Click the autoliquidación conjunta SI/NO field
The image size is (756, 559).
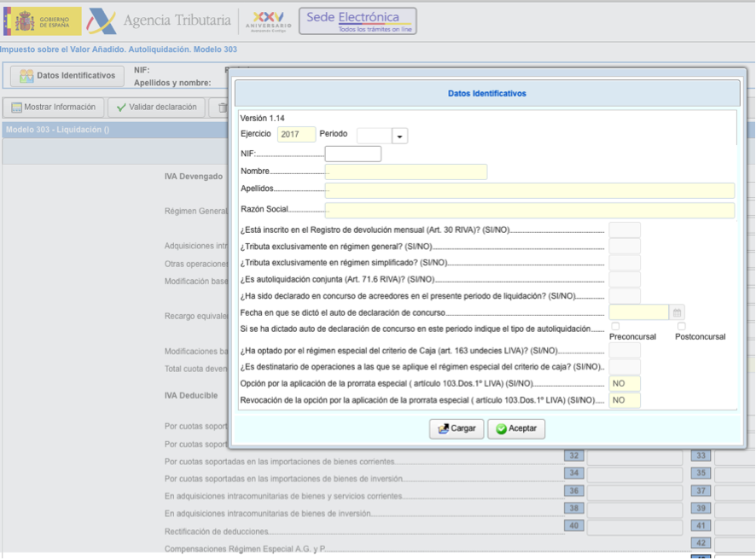click(x=625, y=279)
